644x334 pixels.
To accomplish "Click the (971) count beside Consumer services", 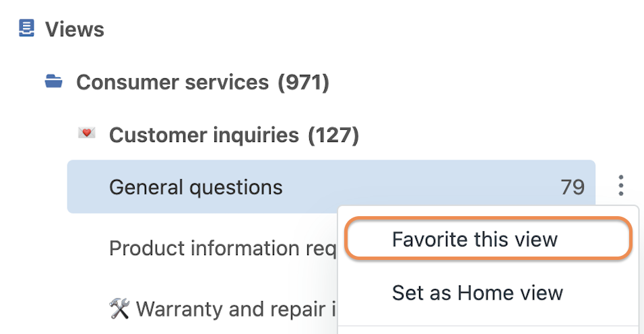I will [x=304, y=82].
